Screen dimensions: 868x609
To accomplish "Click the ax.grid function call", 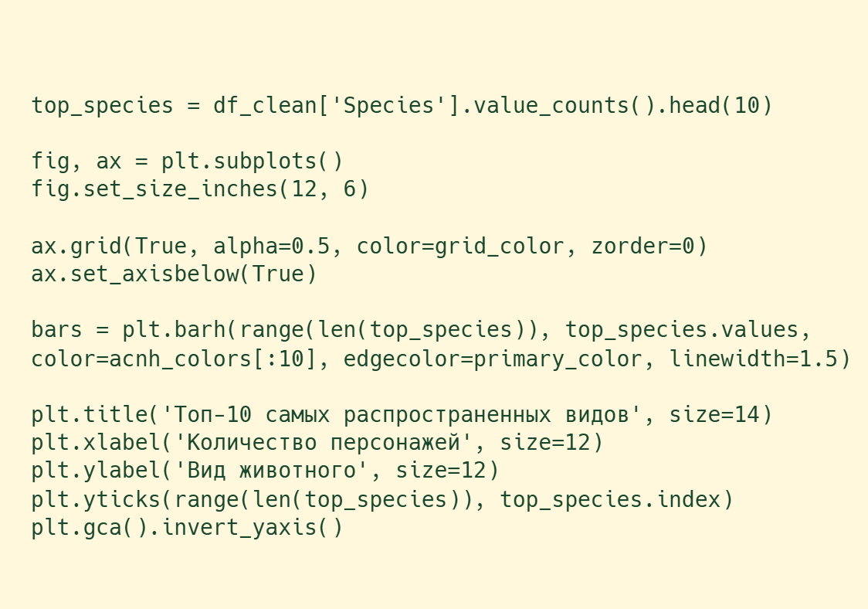I will tap(77, 246).
